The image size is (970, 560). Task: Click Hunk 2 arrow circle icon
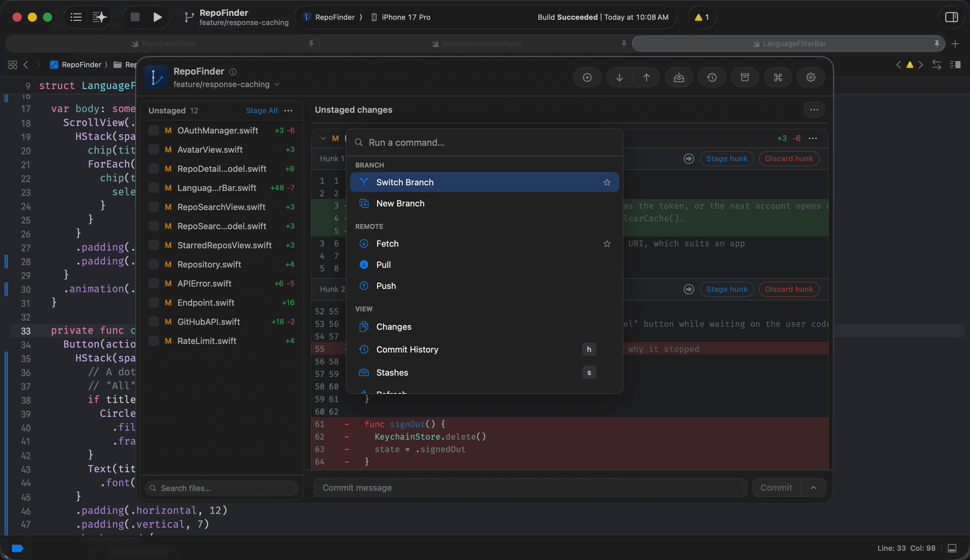[688, 289]
